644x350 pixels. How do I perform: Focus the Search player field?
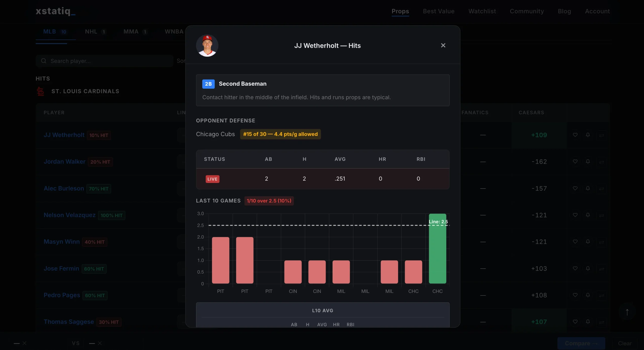coord(104,61)
